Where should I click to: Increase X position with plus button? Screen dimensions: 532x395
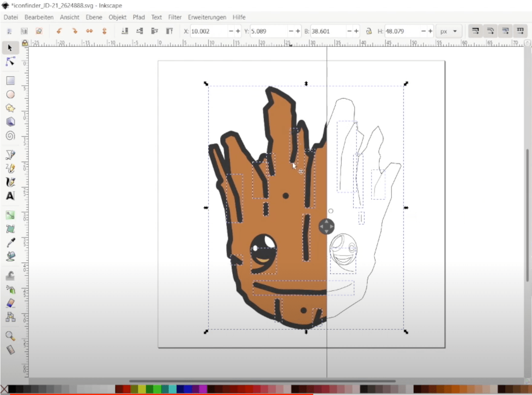click(238, 31)
